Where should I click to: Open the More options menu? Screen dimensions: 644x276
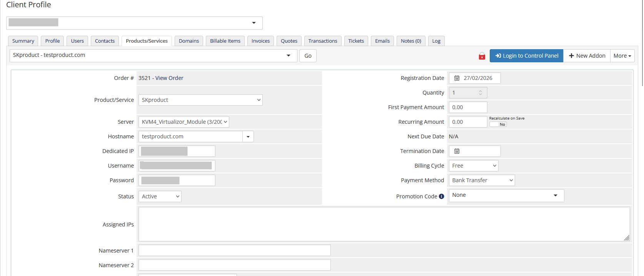pos(622,56)
